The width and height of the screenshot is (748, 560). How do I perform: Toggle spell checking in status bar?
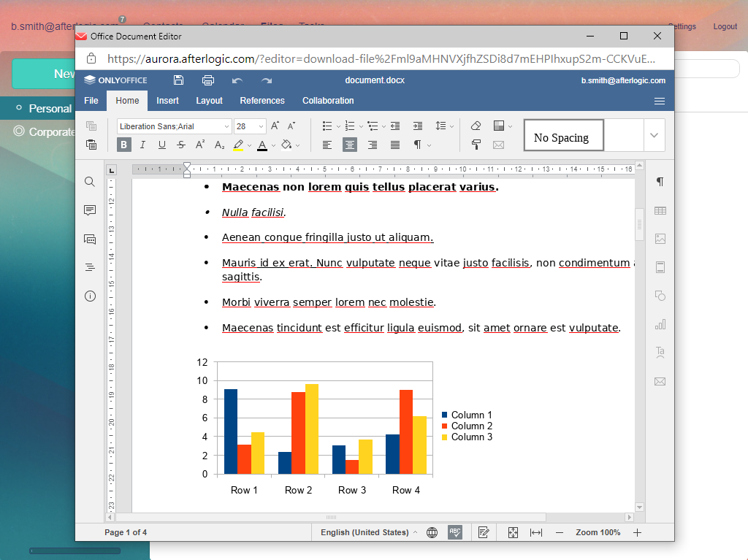click(455, 532)
